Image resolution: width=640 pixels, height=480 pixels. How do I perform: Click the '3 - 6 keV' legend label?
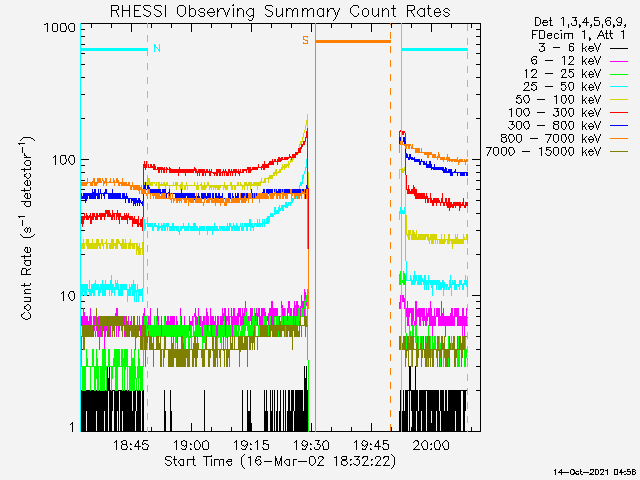click(570, 48)
